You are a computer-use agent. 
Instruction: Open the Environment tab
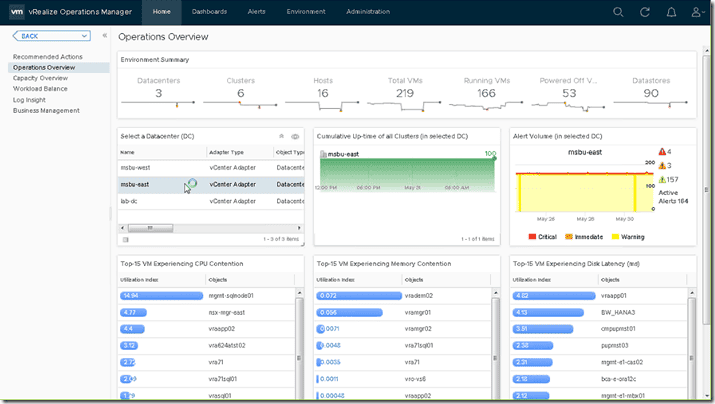[x=306, y=12]
